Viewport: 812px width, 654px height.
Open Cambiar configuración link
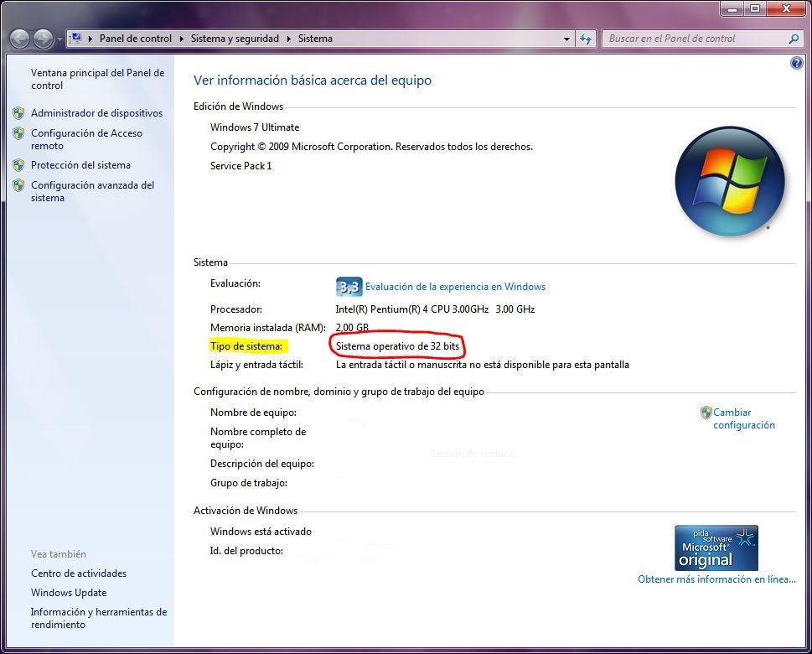(x=743, y=418)
